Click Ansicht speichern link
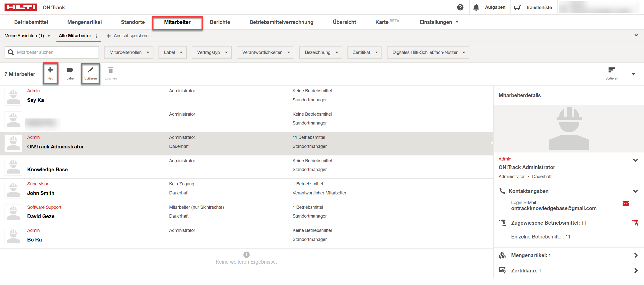The width and height of the screenshot is (644, 285). (x=131, y=36)
